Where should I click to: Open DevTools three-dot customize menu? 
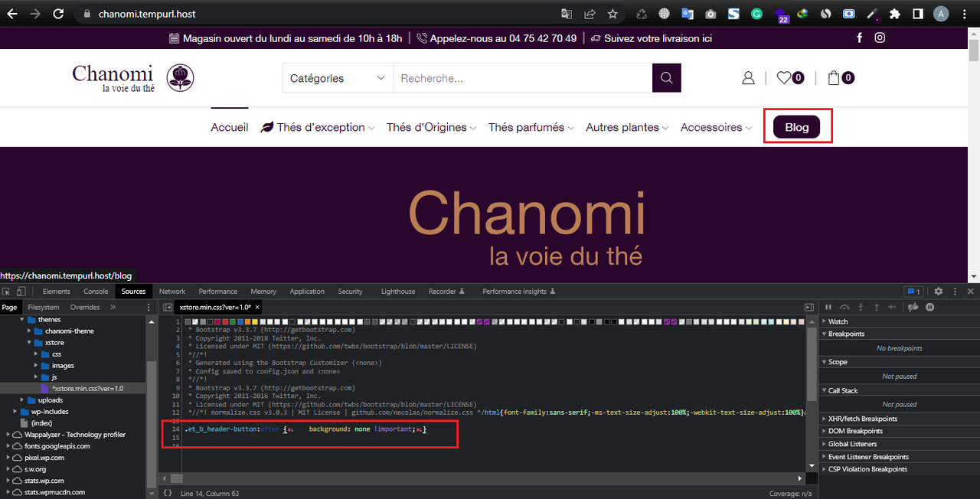(954, 292)
